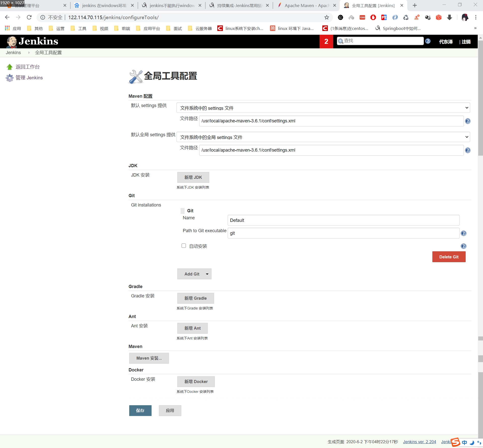Viewport: 483px width, 448px height.
Task: Enable the 自动安装 checkbox for Git
Action: 184,246
